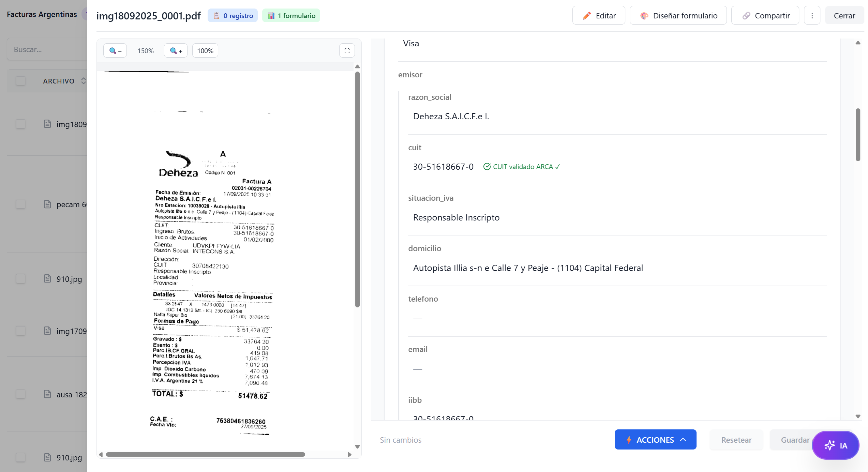Click the CUIT validado ARCA check icon

(487, 167)
